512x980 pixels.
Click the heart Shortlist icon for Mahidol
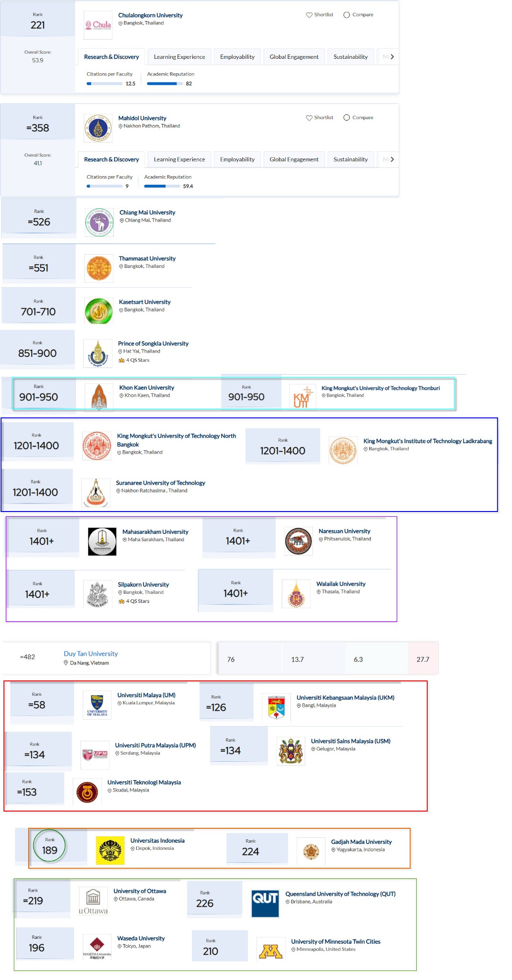(x=309, y=118)
